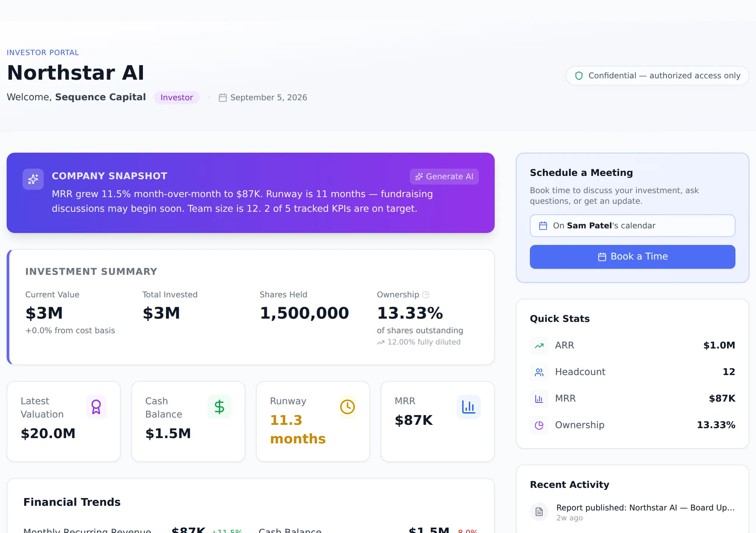Click the calendar icon inside Book a Time button
The width and height of the screenshot is (756, 533).
point(602,257)
